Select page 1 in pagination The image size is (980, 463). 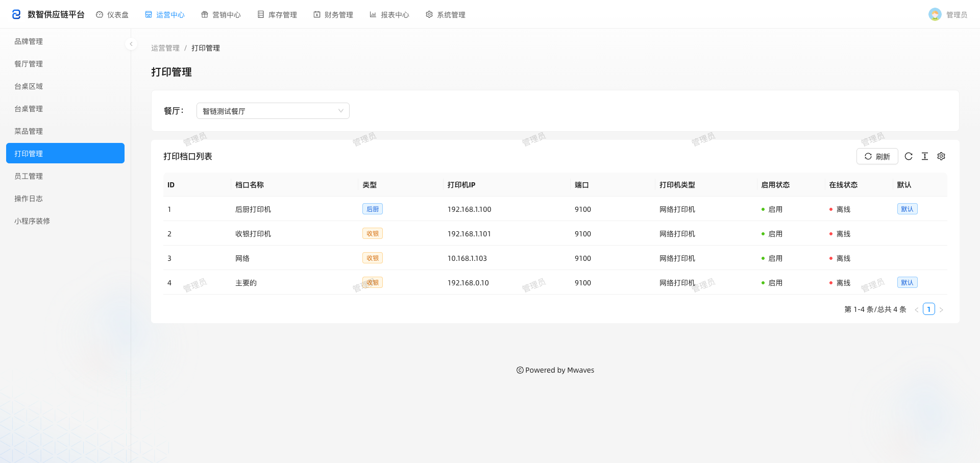(x=929, y=309)
